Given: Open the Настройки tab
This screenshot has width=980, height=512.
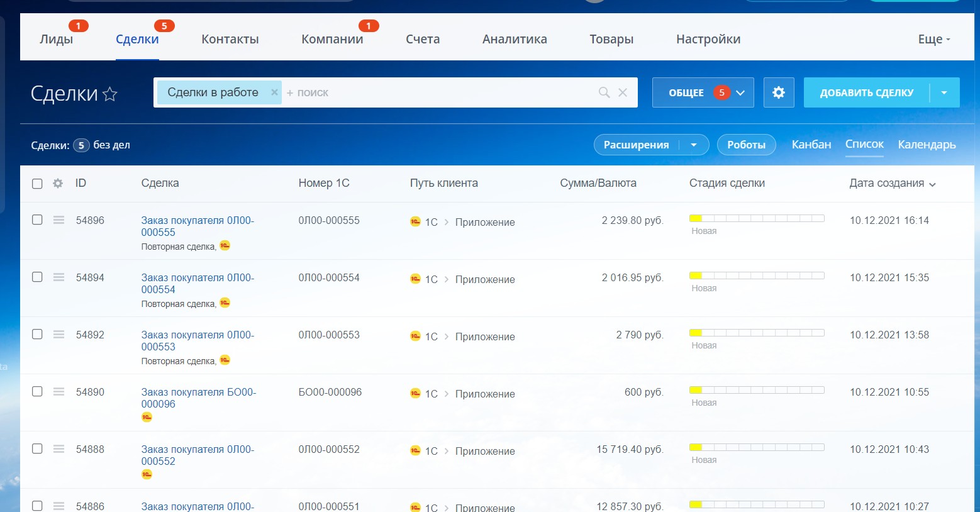Looking at the screenshot, I should (x=708, y=39).
